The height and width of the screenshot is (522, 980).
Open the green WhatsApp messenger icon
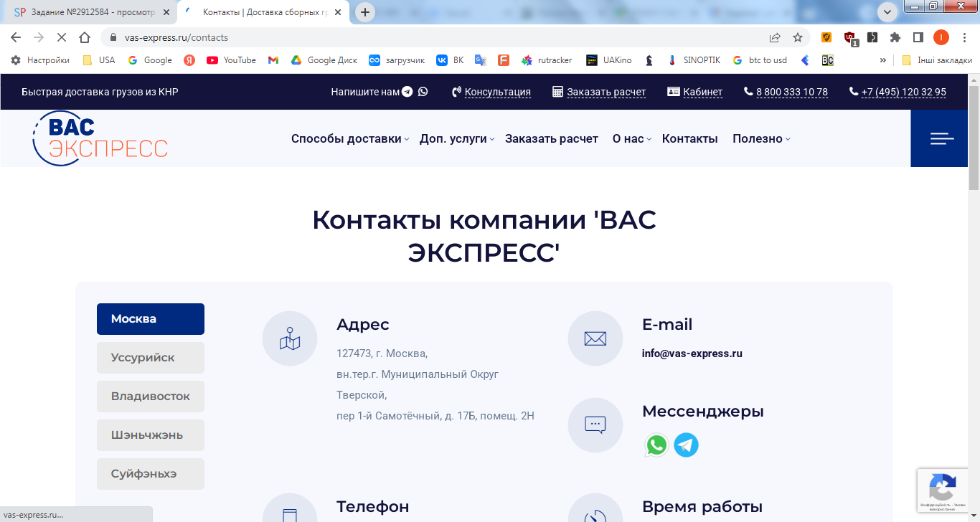[656, 445]
